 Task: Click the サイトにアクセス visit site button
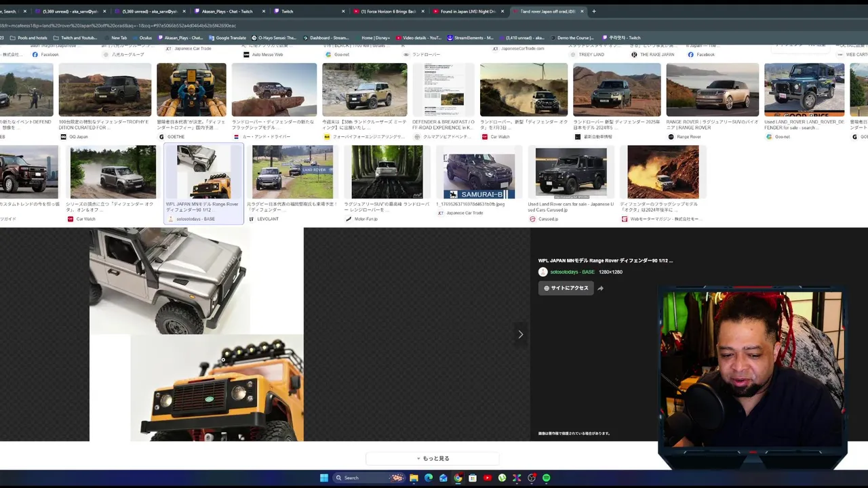click(566, 288)
